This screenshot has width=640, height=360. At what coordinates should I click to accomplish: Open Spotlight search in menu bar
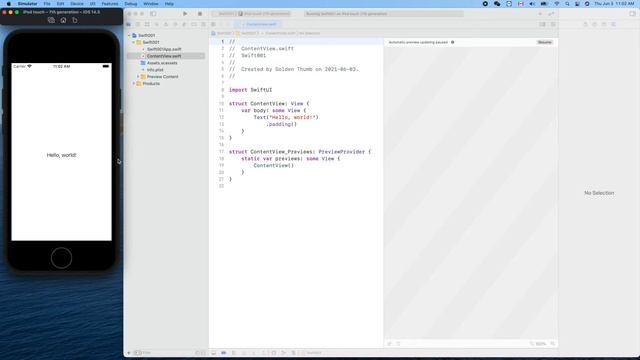pyautogui.click(x=567, y=4)
